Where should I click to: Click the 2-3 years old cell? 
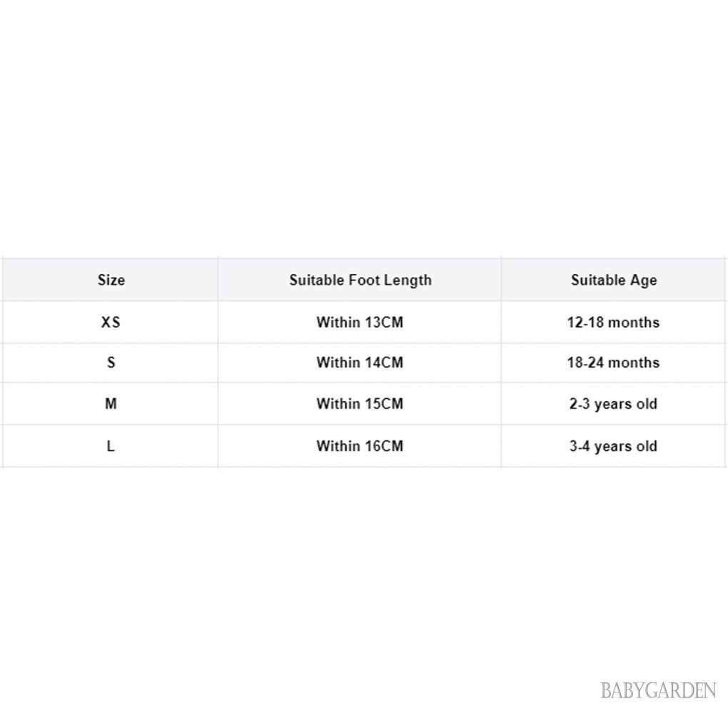(613, 404)
